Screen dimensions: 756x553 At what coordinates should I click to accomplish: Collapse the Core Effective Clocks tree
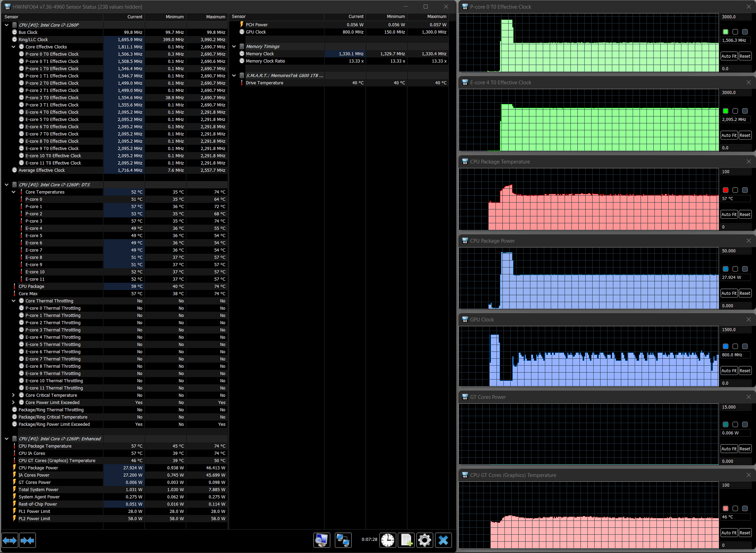tap(13, 47)
